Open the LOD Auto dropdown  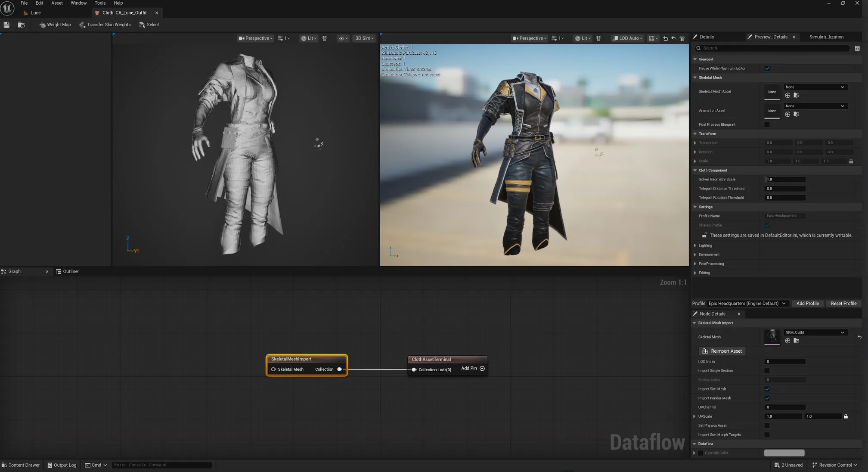pos(628,38)
